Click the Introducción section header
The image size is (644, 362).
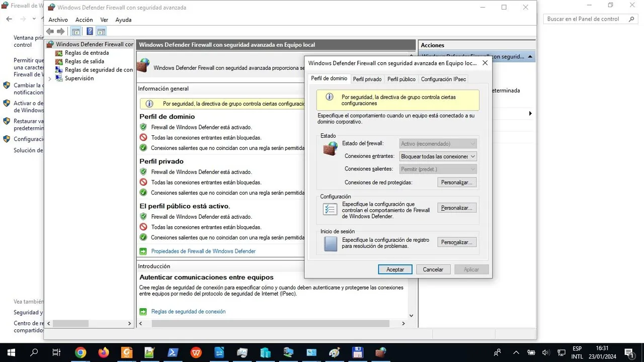[154, 266]
